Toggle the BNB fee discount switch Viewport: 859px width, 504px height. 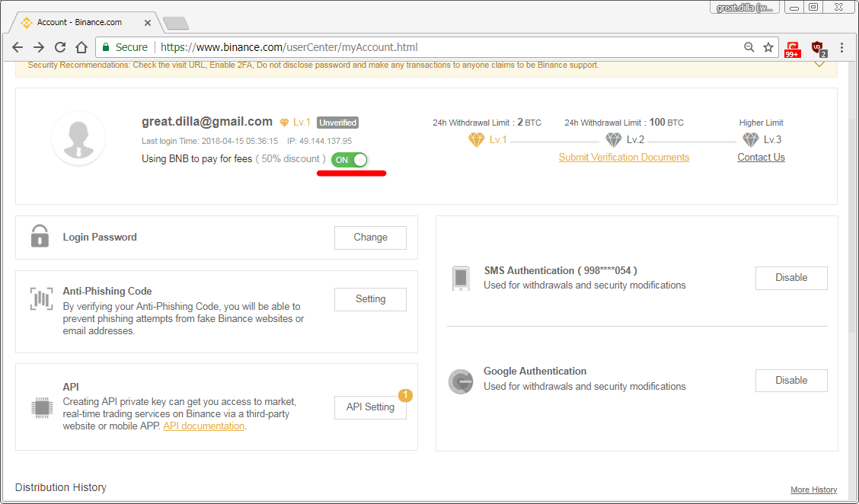coord(349,159)
